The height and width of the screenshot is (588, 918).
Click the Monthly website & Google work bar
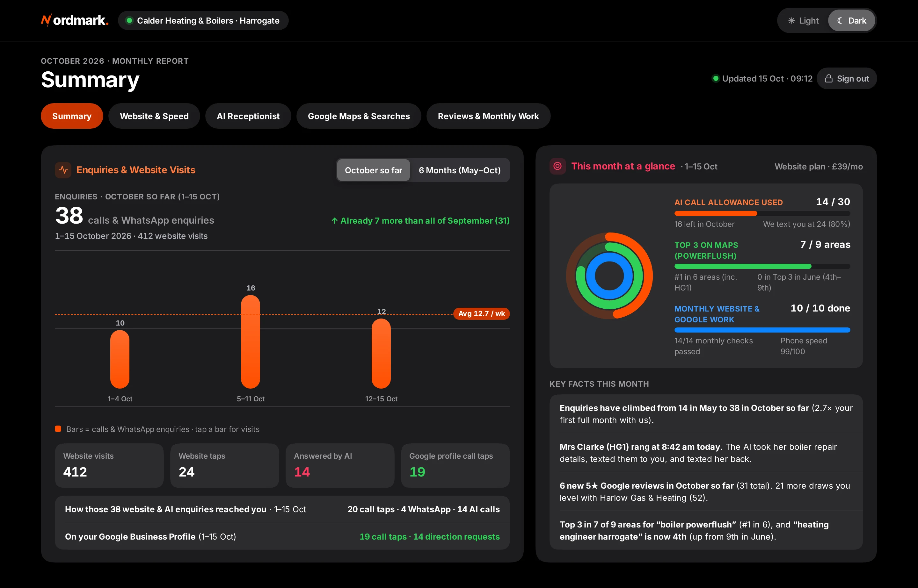[x=762, y=330]
